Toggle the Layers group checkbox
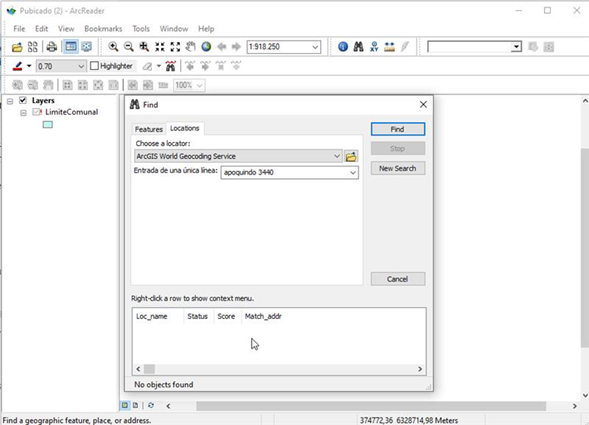 tap(23, 100)
